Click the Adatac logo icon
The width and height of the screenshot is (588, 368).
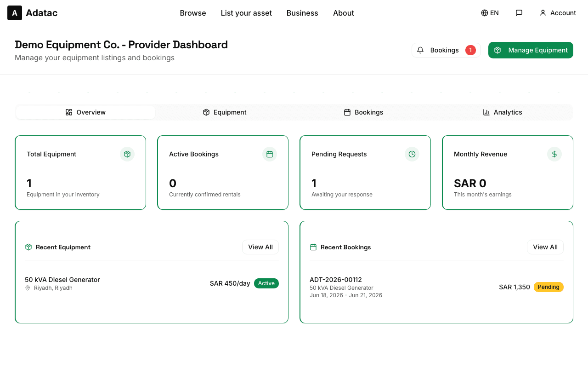[15, 13]
